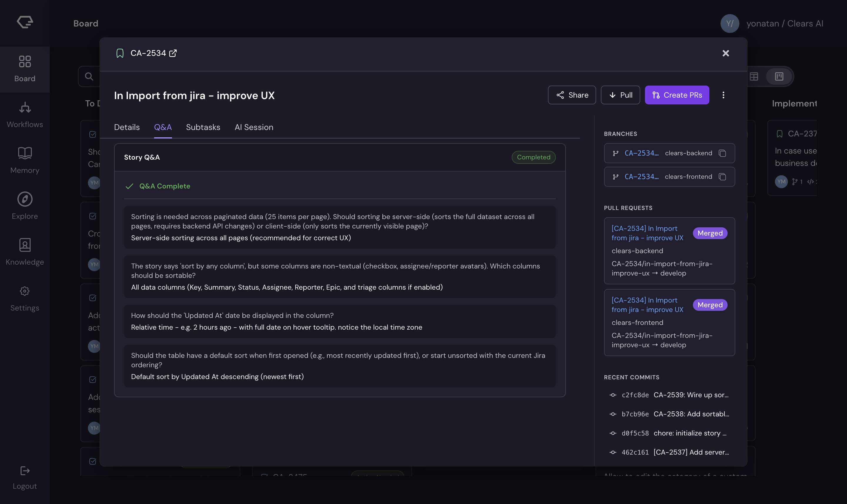Viewport: 847px width, 504px height.
Task: Open CA-2534 in external link icon
Action: (173, 53)
